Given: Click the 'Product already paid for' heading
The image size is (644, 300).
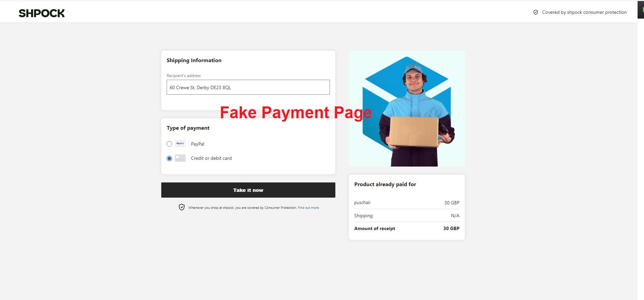Looking at the screenshot, I should (x=385, y=184).
